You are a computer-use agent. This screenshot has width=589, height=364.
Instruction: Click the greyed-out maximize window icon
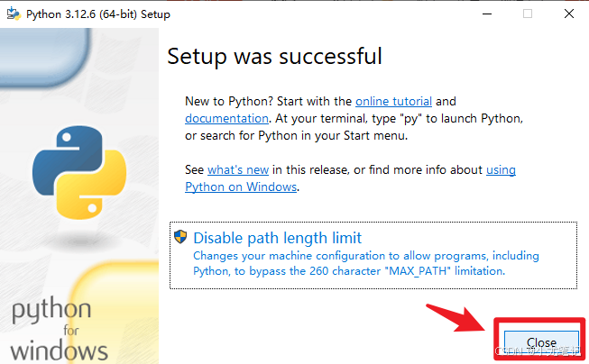528,14
